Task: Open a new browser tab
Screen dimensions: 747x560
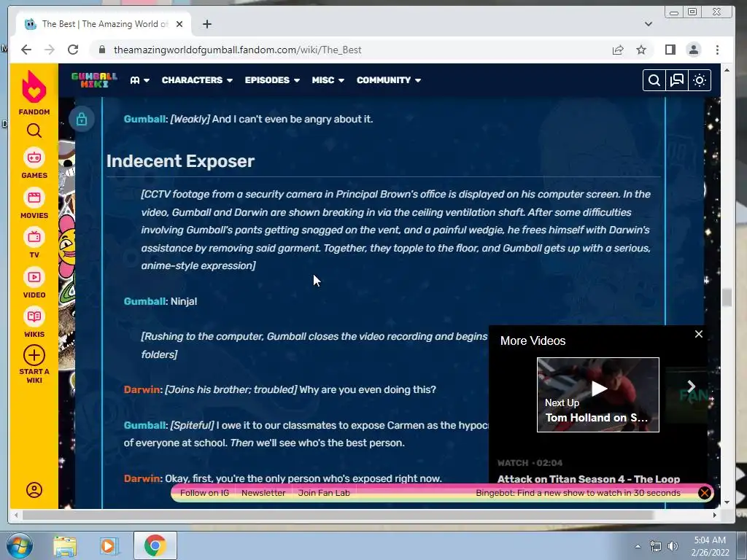Action: 207,24
